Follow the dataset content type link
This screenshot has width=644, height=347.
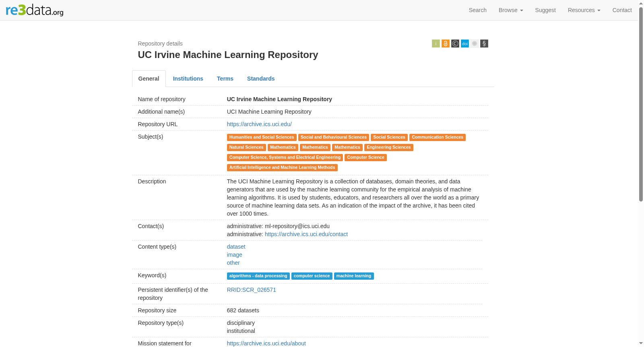click(x=236, y=247)
